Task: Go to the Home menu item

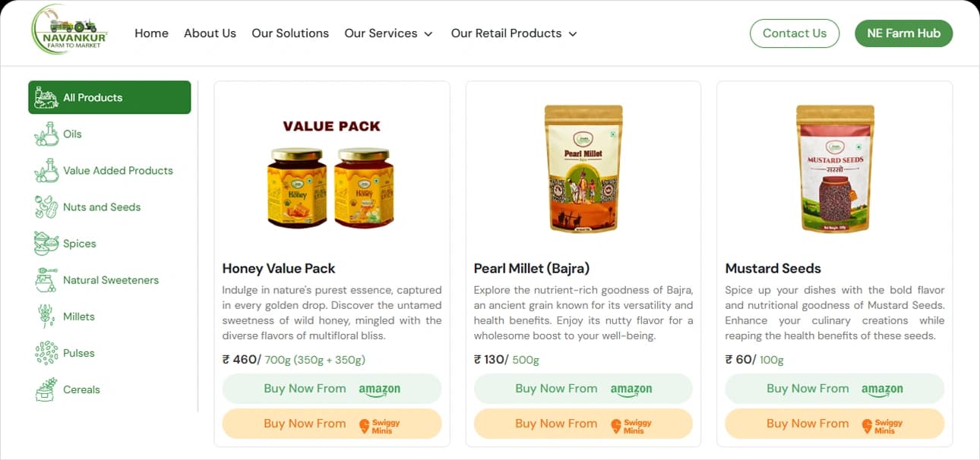Action: [151, 33]
